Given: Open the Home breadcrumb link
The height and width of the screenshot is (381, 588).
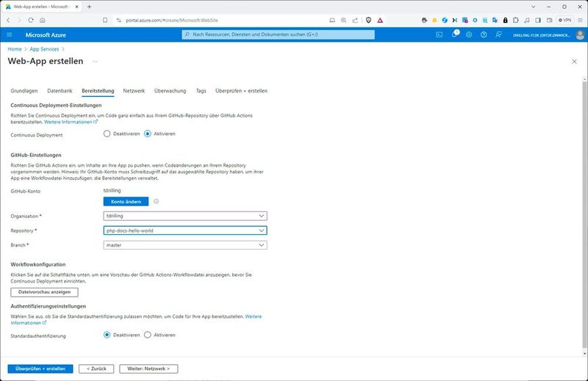Looking at the screenshot, I should [x=15, y=49].
